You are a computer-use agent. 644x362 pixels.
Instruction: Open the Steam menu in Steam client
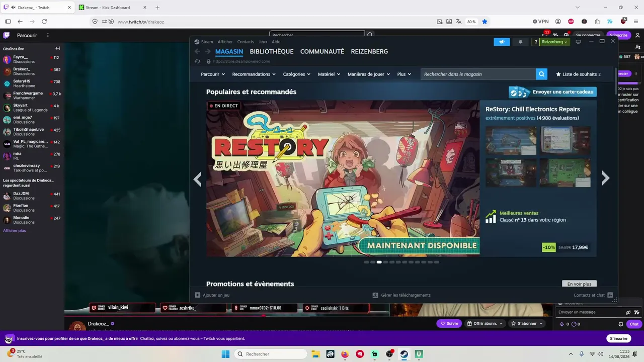207,42
